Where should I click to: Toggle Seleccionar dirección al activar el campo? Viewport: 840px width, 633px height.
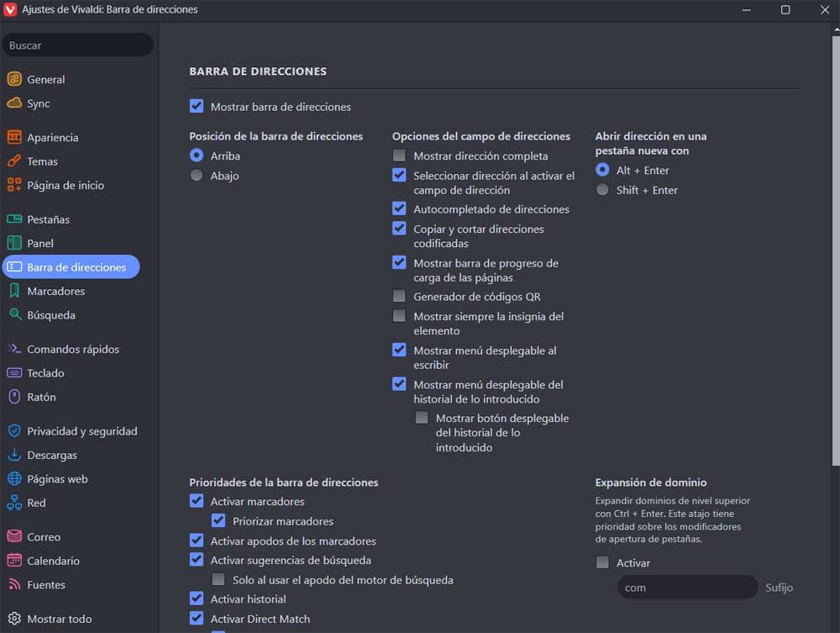tap(399, 175)
